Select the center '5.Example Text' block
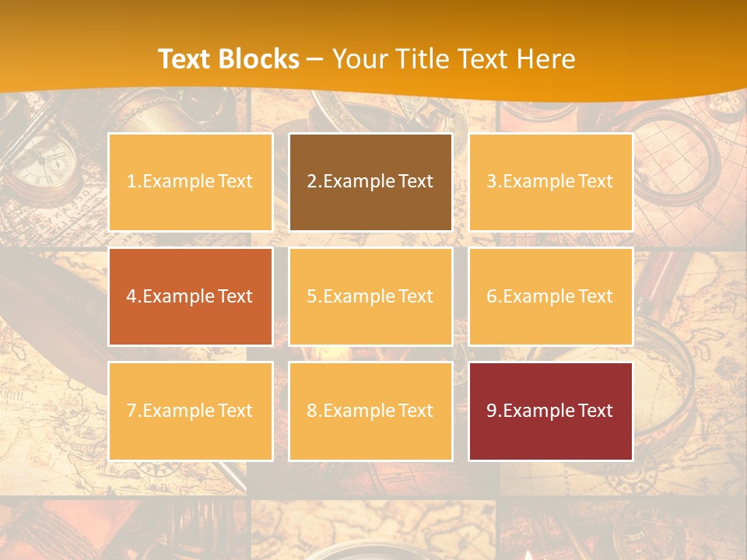The image size is (747, 560). click(x=370, y=296)
